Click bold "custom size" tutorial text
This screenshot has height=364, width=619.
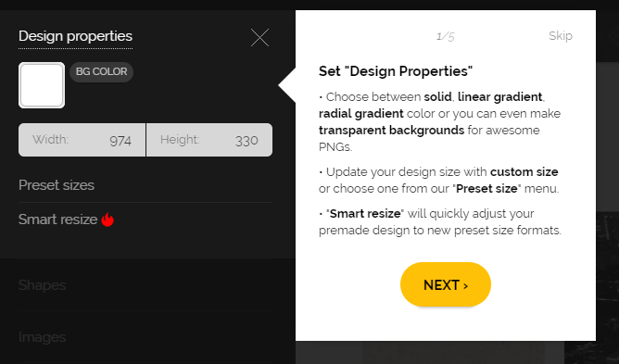click(x=524, y=172)
